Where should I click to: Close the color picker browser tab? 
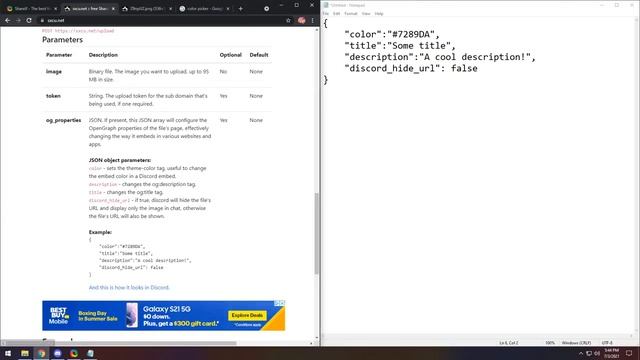[228, 9]
